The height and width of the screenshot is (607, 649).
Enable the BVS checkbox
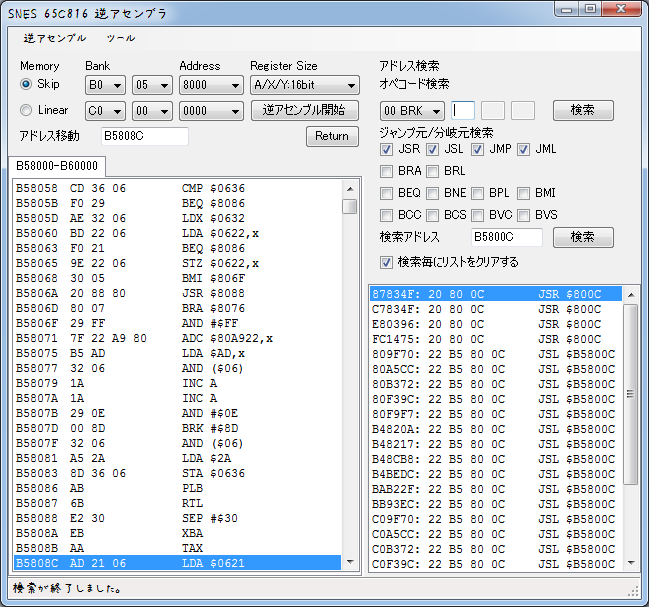(523, 215)
